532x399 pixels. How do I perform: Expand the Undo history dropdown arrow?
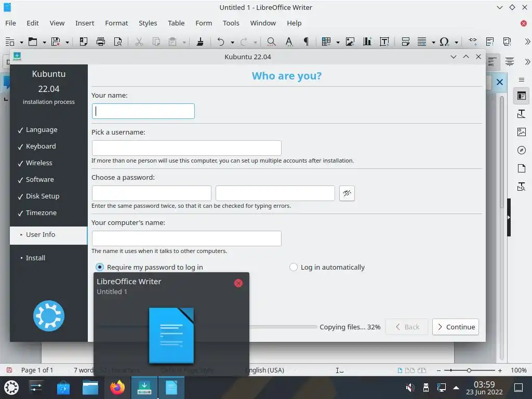tap(232, 43)
